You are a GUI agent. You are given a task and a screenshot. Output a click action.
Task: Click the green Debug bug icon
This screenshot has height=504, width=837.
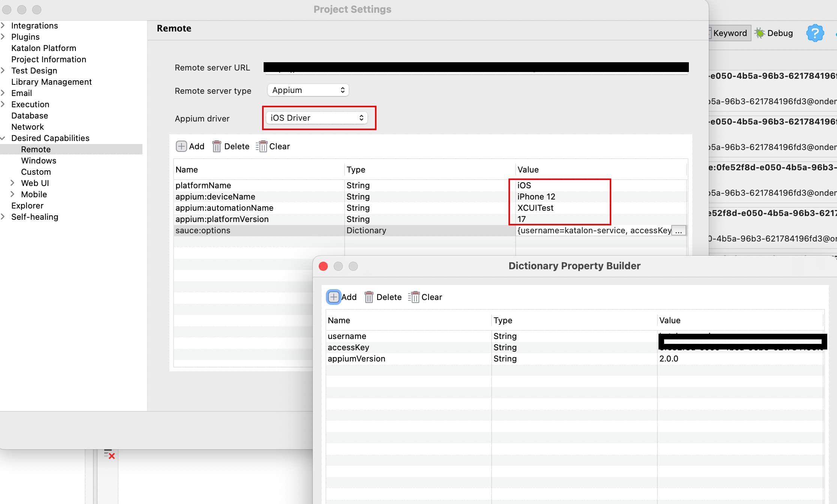759,33
